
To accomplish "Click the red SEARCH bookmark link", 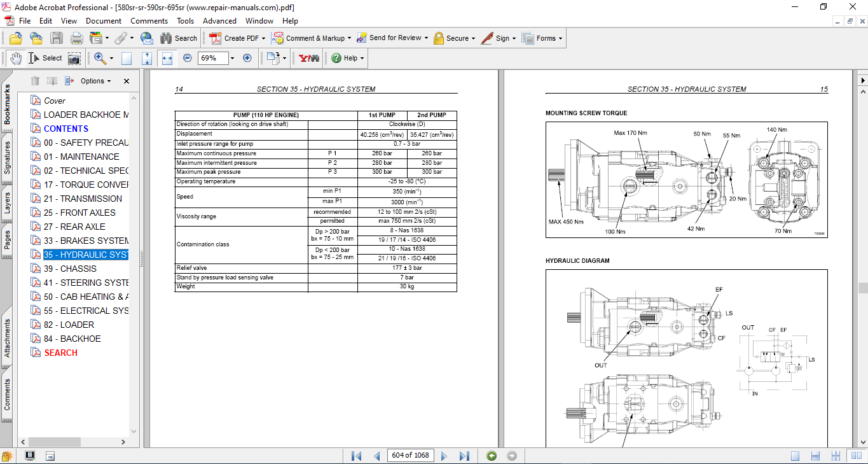I will pos(61,353).
